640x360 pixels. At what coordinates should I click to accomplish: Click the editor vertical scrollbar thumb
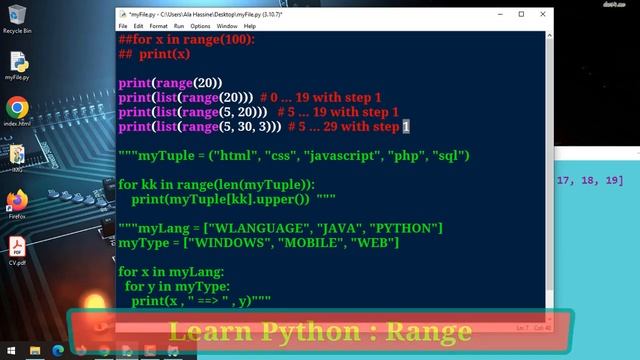tap(549, 165)
